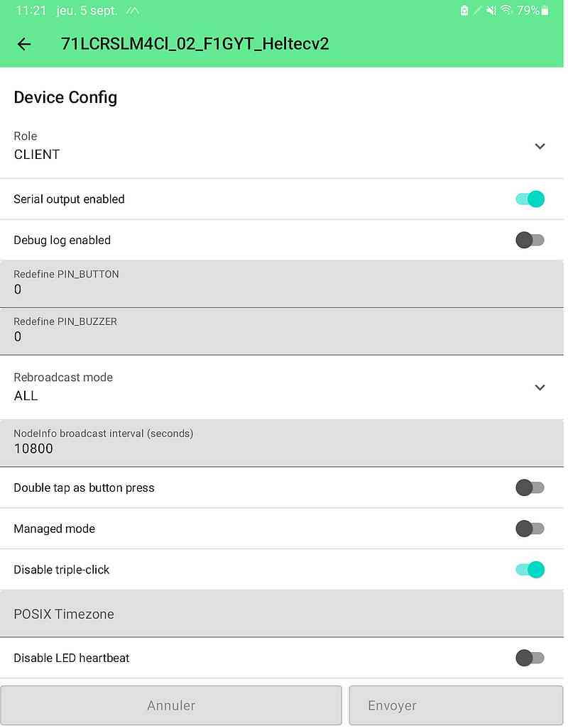Tap the muted sound status icon
The height and width of the screenshot is (728, 568).
point(491,10)
